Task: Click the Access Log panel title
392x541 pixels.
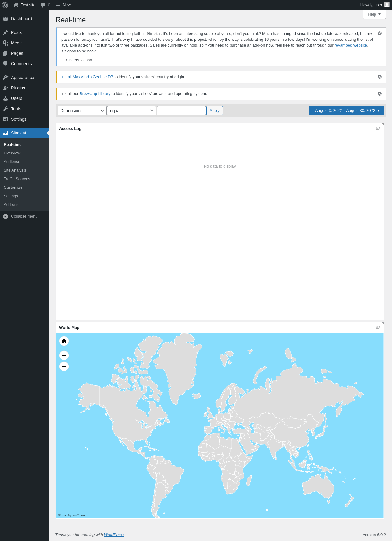Action: [x=70, y=129]
